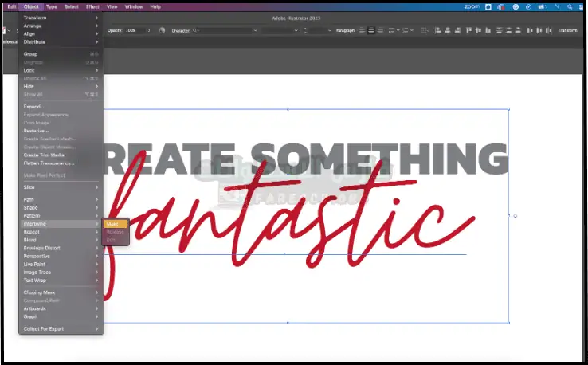Click the align center paragraph icon
588x365 pixels.
(x=371, y=30)
